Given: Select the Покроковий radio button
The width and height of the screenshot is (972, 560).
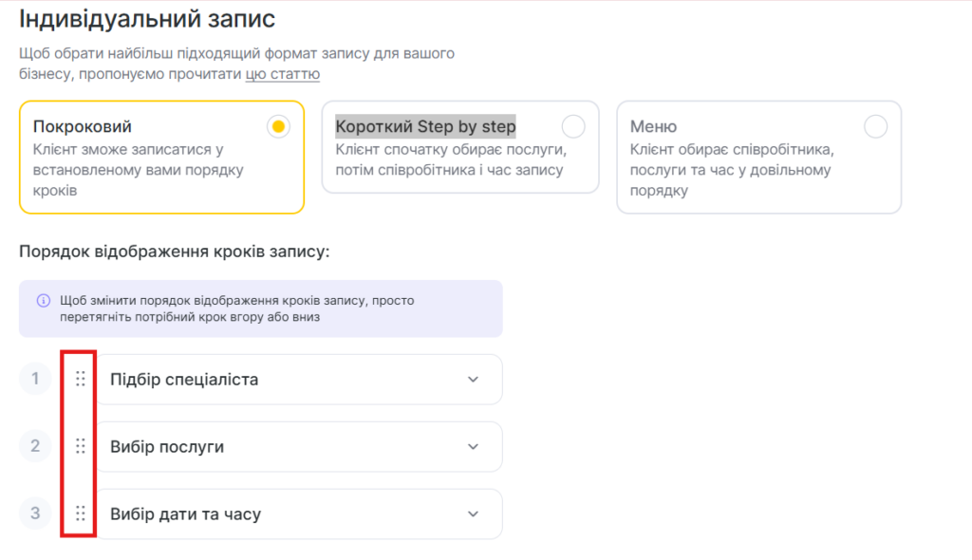Looking at the screenshot, I should (278, 127).
